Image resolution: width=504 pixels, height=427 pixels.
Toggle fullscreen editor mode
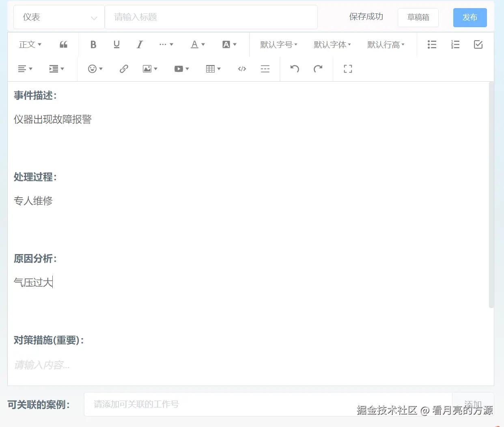pyautogui.click(x=348, y=69)
